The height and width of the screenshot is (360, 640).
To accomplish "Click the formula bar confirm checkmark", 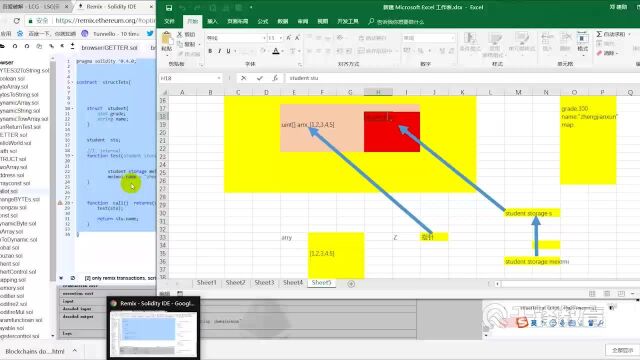I will tap(260, 78).
